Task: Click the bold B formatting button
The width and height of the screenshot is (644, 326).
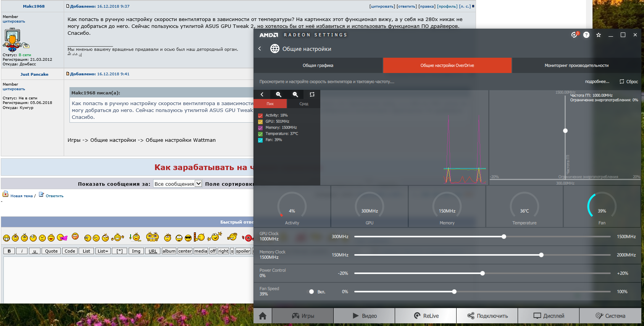Action: tap(9, 251)
